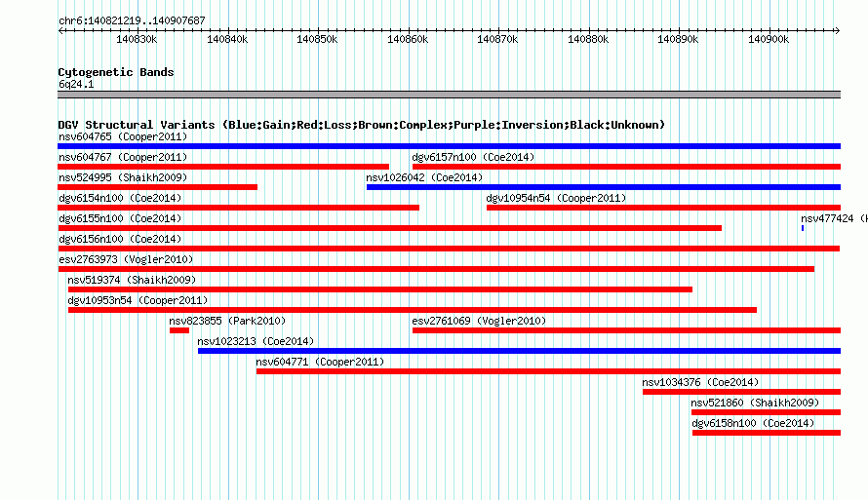The image size is (868, 500).
Task: Click the 140860k ruler label
Action: pos(408,39)
